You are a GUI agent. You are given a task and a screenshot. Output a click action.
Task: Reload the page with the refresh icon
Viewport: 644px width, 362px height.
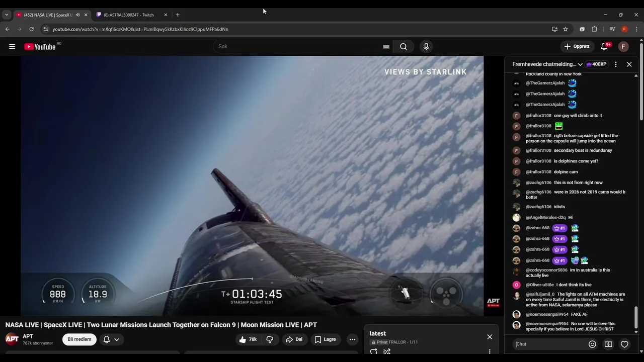(x=31, y=29)
